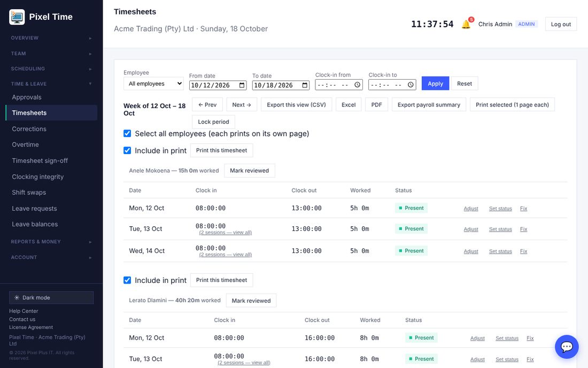Log out of the admin account
The image size is (588, 368).
(561, 25)
